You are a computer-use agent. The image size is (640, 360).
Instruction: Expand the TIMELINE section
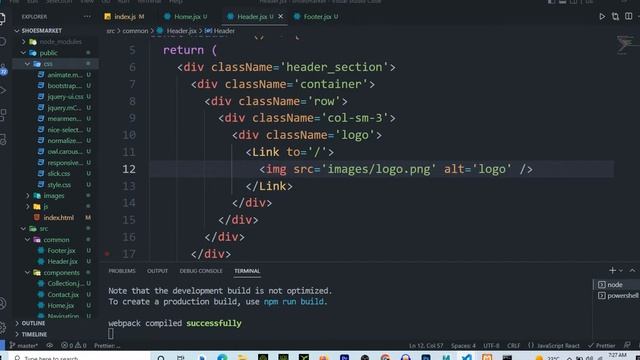click(x=34, y=334)
